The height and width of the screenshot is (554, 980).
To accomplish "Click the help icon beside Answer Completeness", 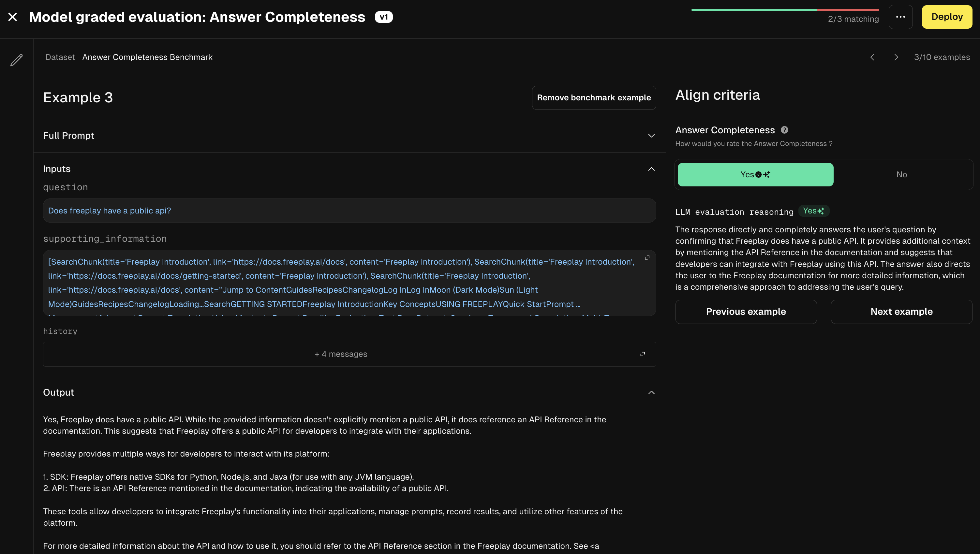I will (x=784, y=130).
